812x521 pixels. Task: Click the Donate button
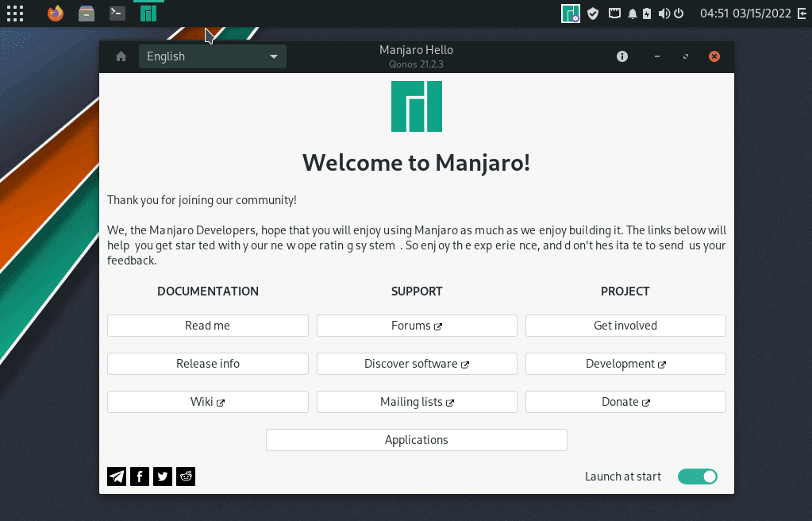pyautogui.click(x=625, y=402)
